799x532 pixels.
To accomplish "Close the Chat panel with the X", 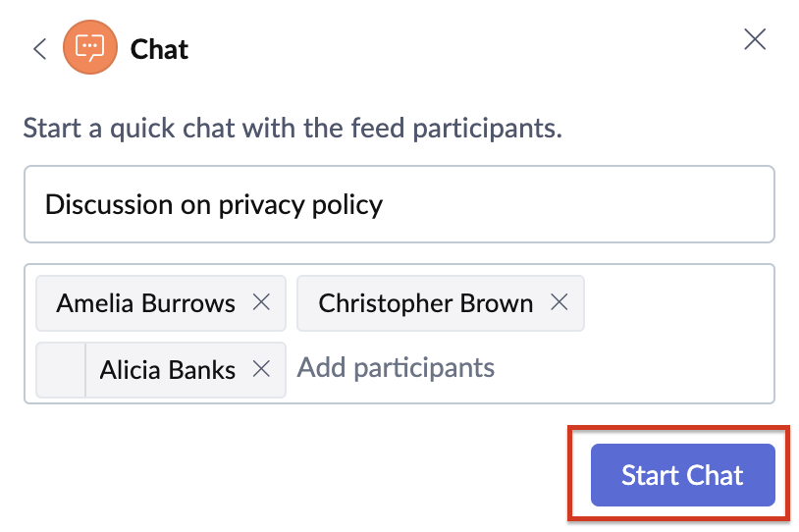I will tap(754, 39).
